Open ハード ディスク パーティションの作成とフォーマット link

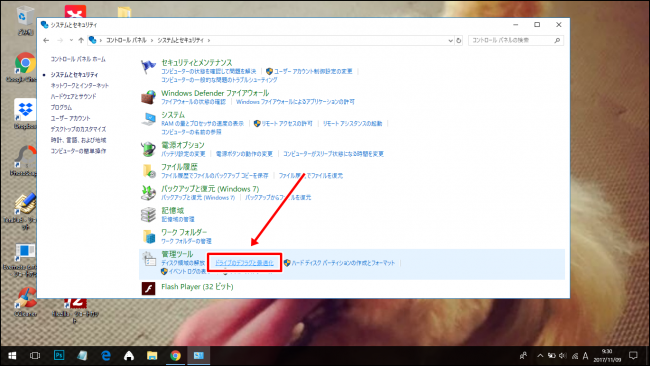(343, 263)
